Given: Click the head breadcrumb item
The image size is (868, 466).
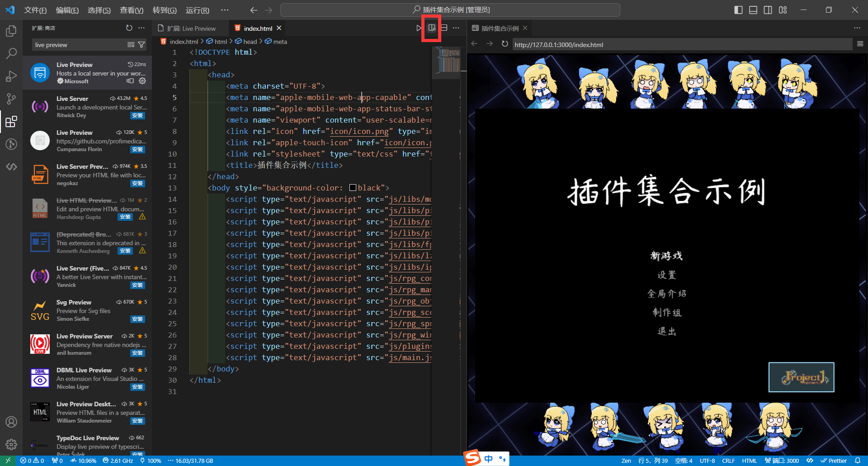Looking at the screenshot, I should point(246,42).
